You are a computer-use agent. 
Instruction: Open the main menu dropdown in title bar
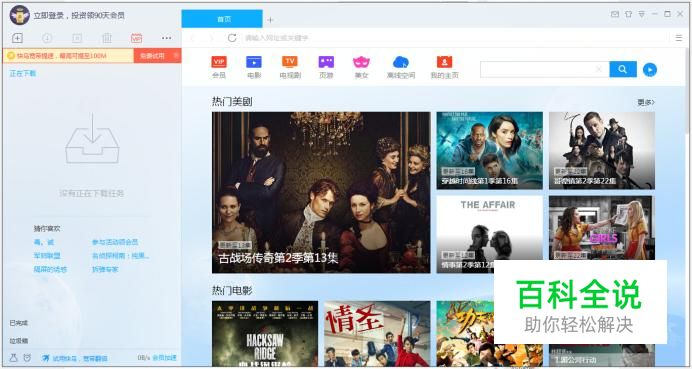point(642,14)
